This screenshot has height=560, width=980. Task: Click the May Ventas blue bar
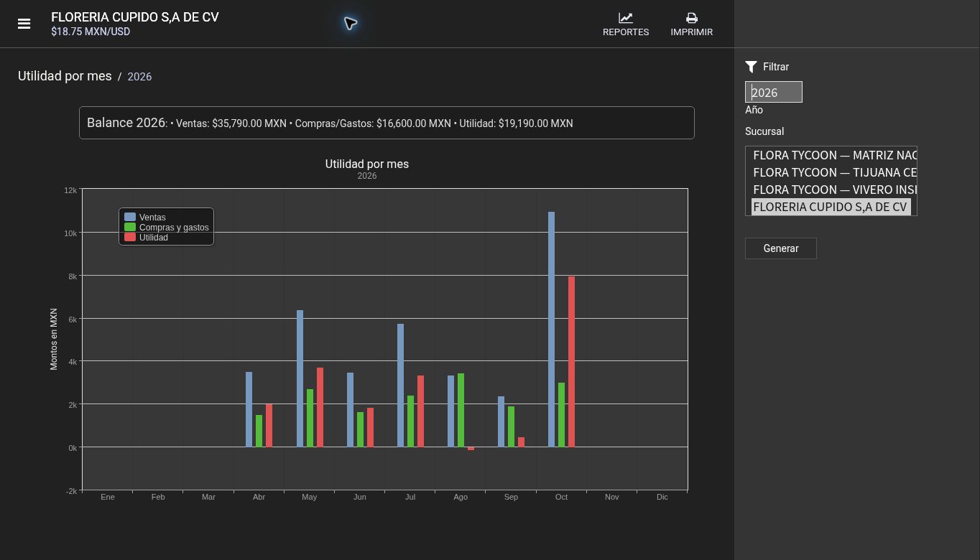pyautogui.click(x=300, y=378)
